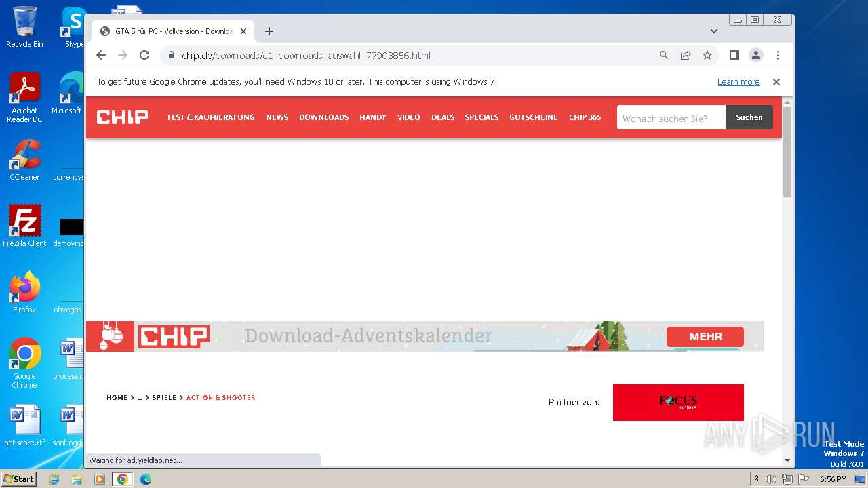Open the FOCUS online partner logo
Screen dimensions: 868x488
click(678, 403)
